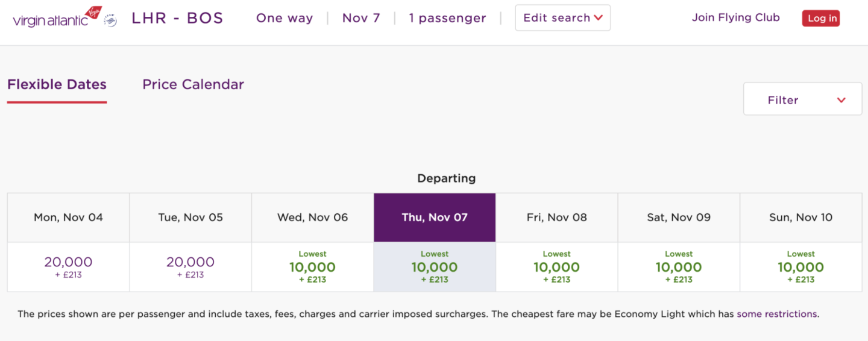The image size is (868, 341).
Task: Select the Mon, Nov 04 date header
Action: tap(68, 217)
